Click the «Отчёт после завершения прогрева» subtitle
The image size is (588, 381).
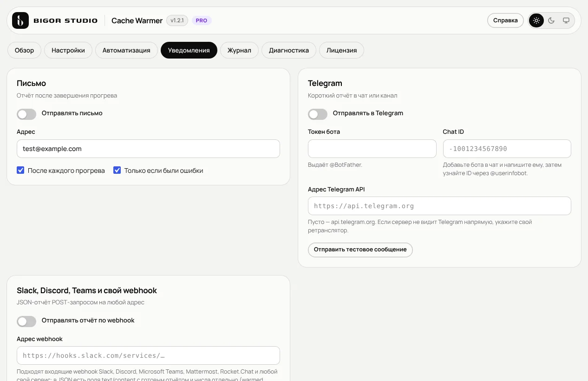(67, 95)
